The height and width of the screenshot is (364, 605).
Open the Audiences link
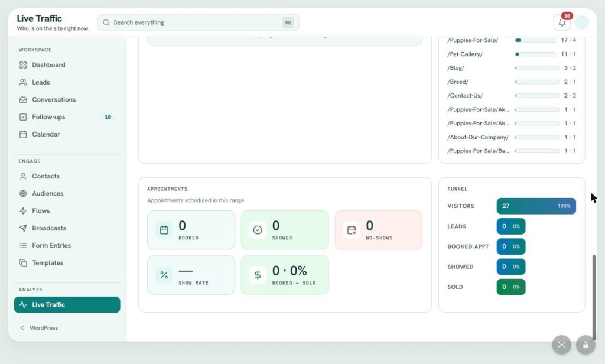[67, 193]
